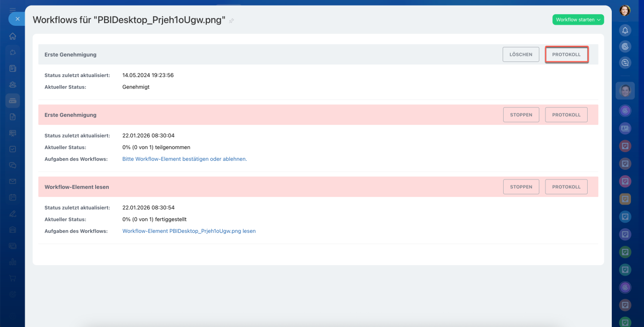Open the mail envelope icon in left sidebar
Viewport: 644px width, 327px height.
13,181
